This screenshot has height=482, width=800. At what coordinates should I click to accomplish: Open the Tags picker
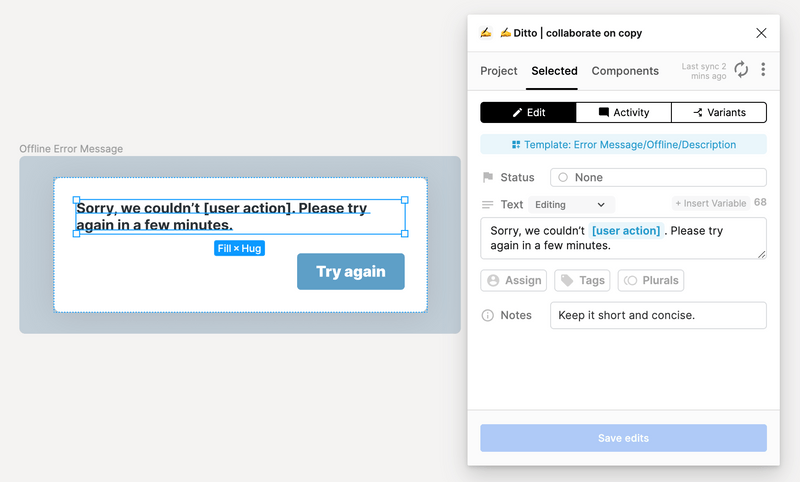[x=582, y=281]
